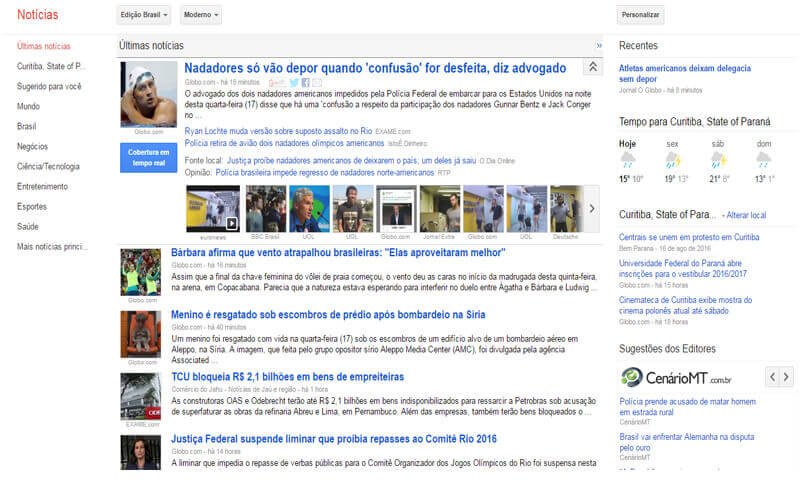Share the top story on Facebook
This screenshot has width=800, height=500.
pos(306,83)
